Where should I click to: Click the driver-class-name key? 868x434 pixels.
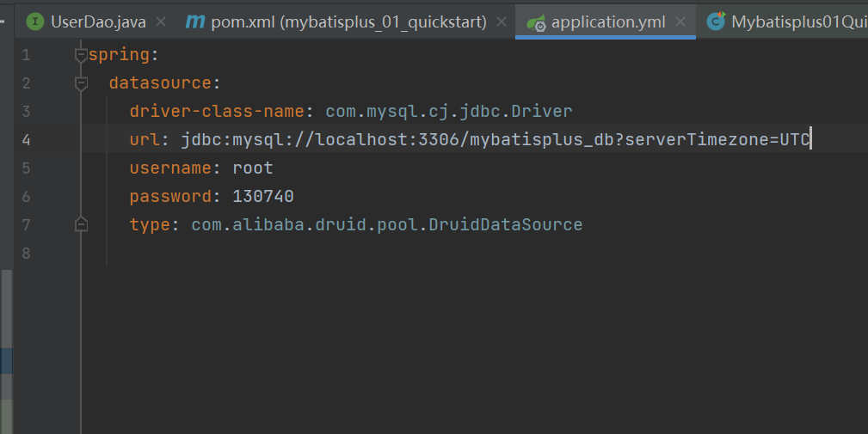[x=213, y=111]
